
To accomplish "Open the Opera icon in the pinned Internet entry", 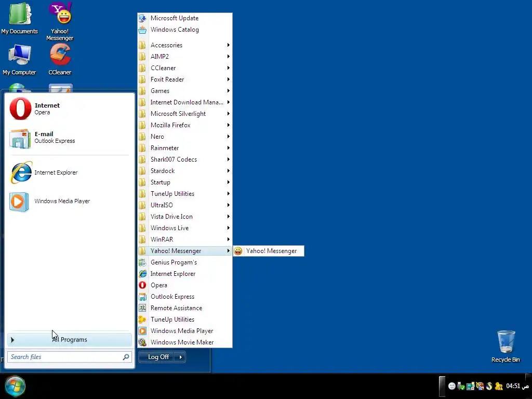I will [x=20, y=109].
